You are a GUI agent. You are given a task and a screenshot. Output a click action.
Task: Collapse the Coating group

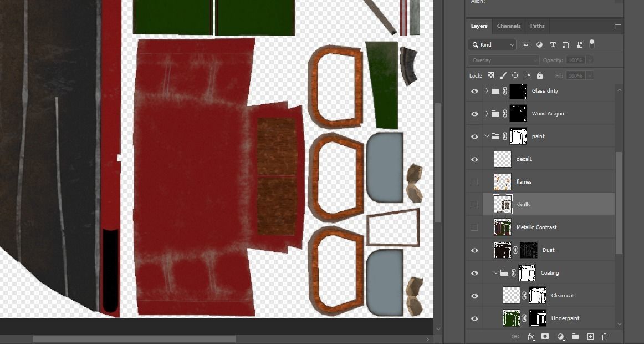click(495, 272)
